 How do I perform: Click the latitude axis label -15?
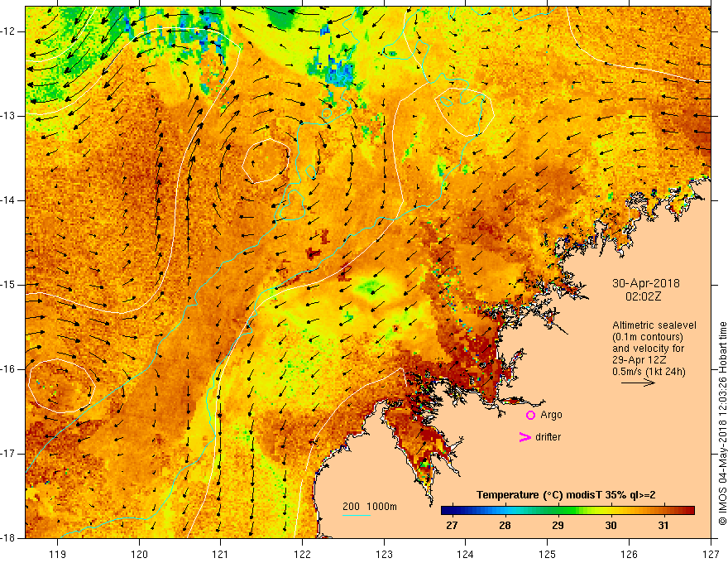pyautogui.click(x=8, y=285)
